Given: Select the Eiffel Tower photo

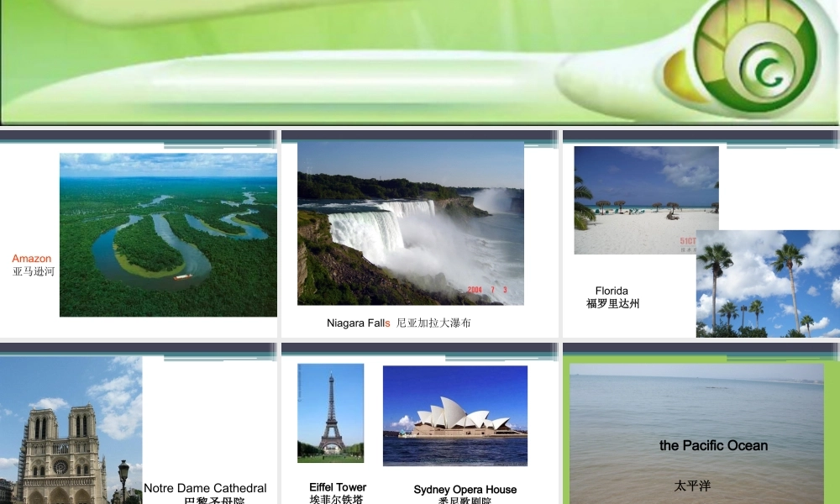Looking at the screenshot, I should click(330, 413).
